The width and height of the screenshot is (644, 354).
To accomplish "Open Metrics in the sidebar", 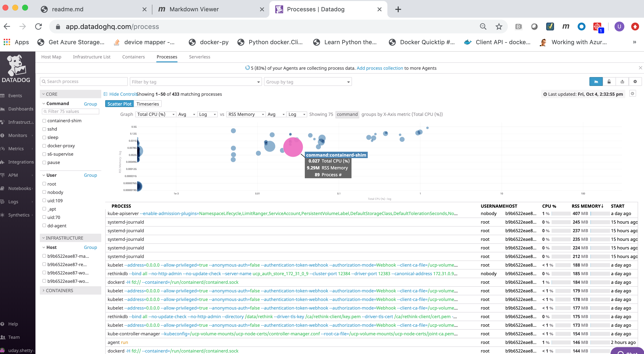I will pyautogui.click(x=16, y=149).
